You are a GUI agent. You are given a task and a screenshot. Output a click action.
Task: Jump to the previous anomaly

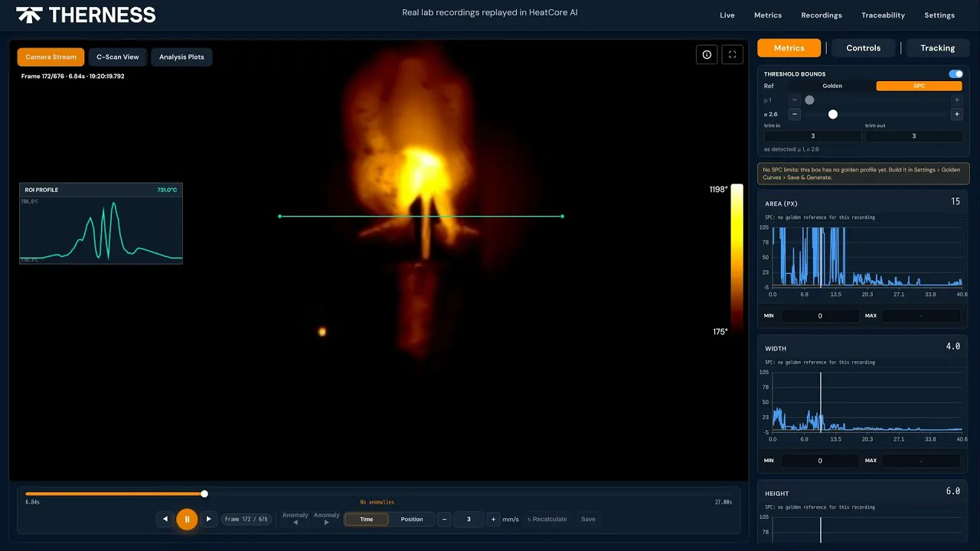[x=295, y=519]
